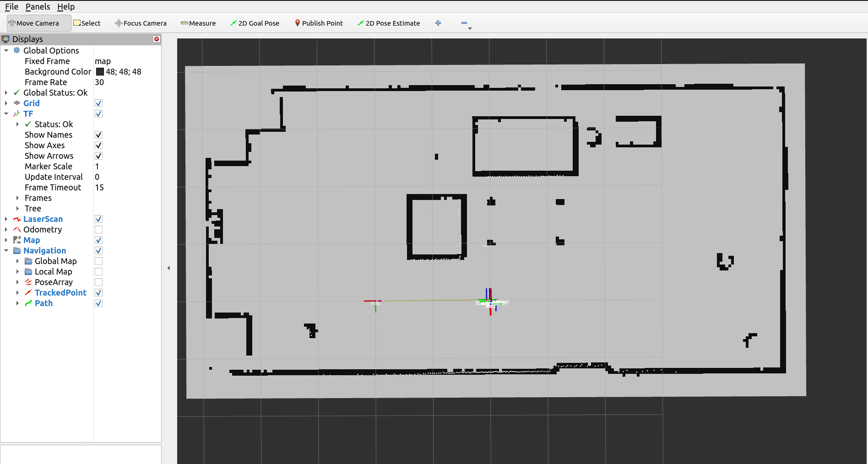Select the Measure tool
This screenshot has height=464, width=868.
[198, 23]
